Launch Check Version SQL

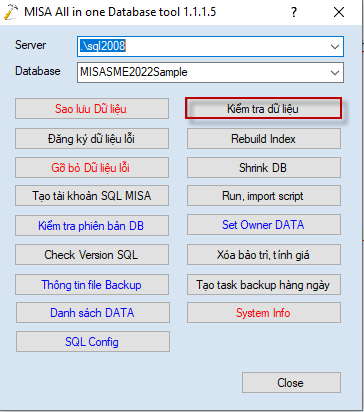tap(92, 255)
